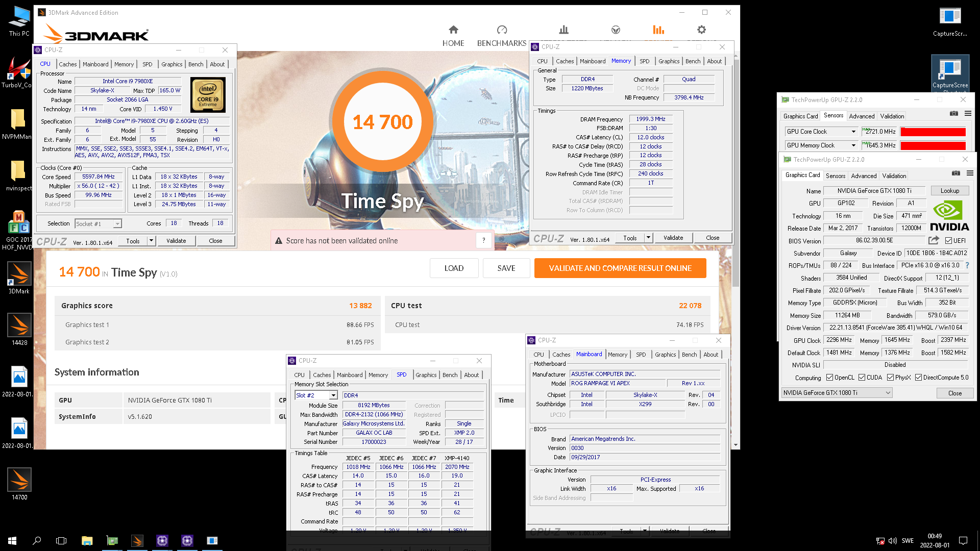Take screenshot with rear GPU-Z Sensors camera icon
This screenshot has height=551, width=980.
click(x=954, y=114)
